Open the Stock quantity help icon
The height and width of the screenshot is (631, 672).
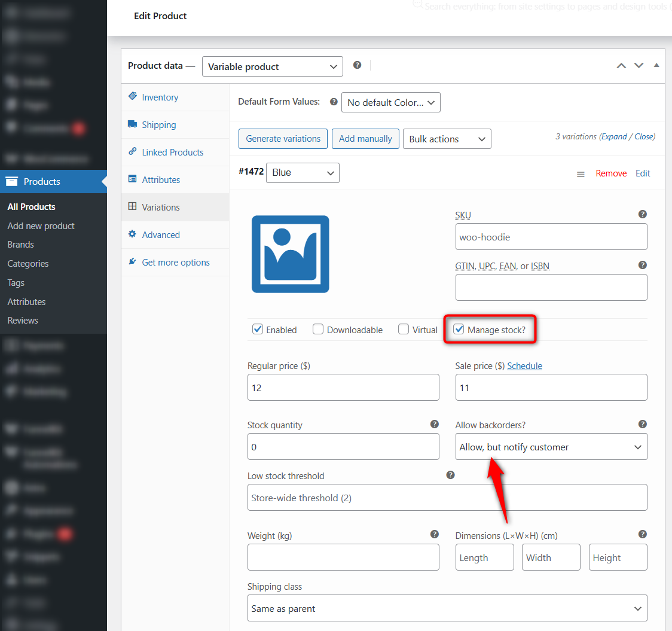pos(434,423)
